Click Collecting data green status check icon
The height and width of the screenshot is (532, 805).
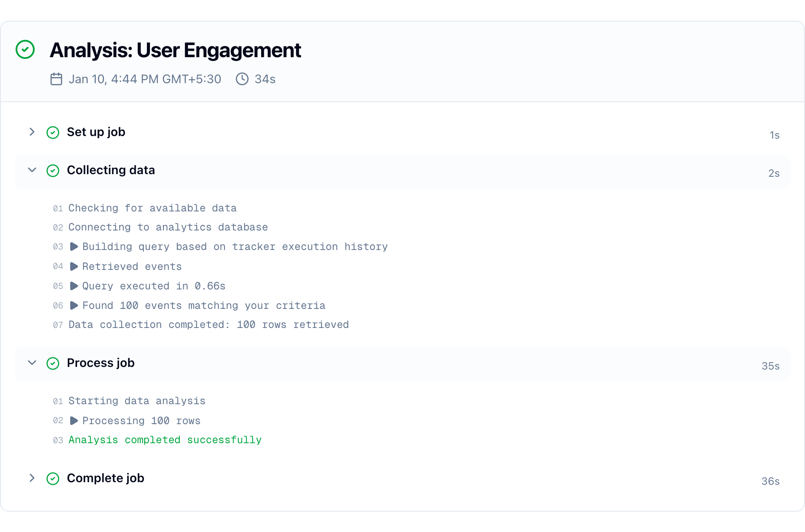click(x=53, y=170)
